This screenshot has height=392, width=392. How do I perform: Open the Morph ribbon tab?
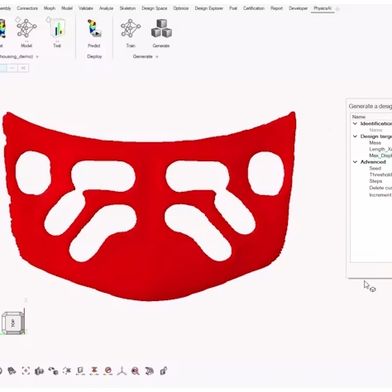click(50, 8)
